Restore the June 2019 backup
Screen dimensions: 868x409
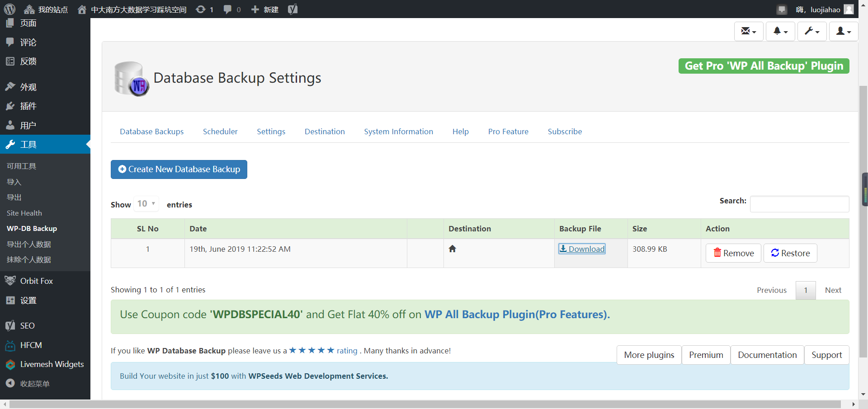pyautogui.click(x=790, y=253)
